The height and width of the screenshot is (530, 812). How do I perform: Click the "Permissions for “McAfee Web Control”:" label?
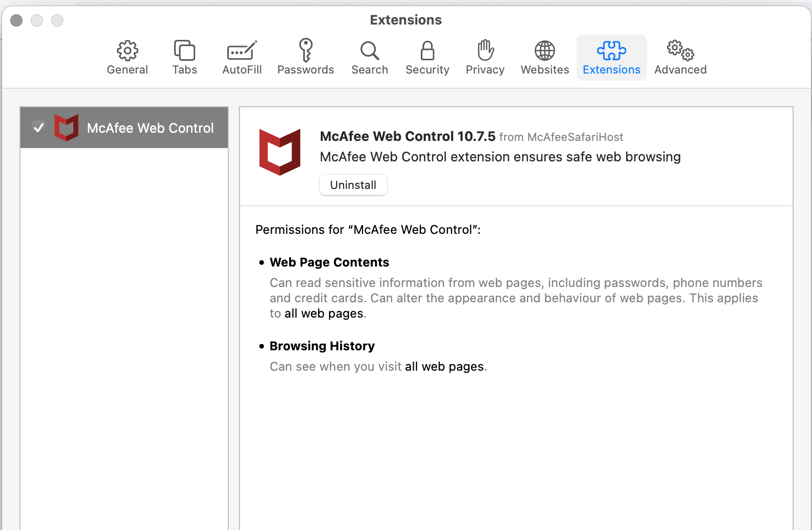point(368,230)
